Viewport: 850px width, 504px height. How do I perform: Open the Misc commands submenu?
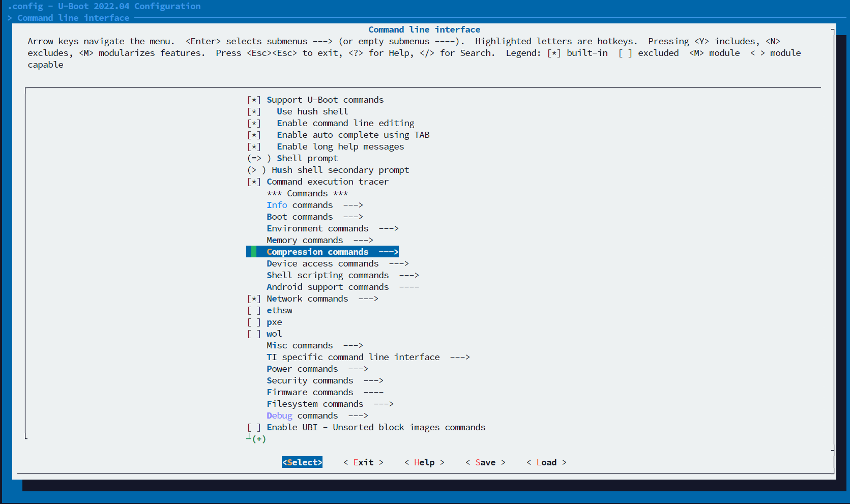[x=315, y=345]
